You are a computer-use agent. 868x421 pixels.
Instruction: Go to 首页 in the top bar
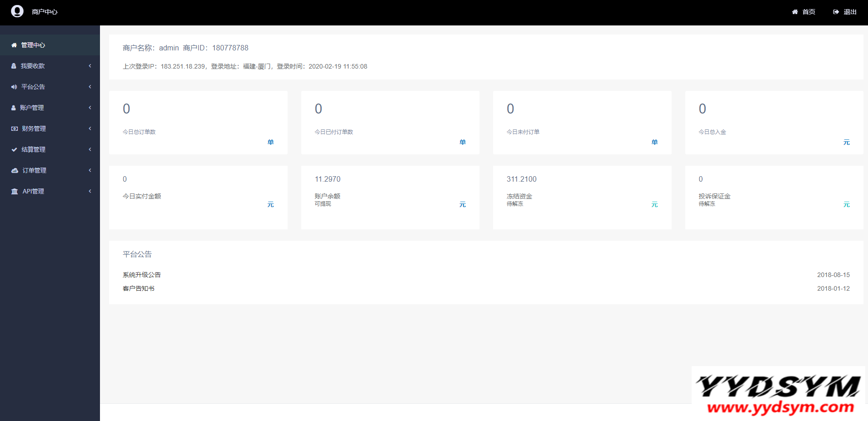[x=804, y=12]
